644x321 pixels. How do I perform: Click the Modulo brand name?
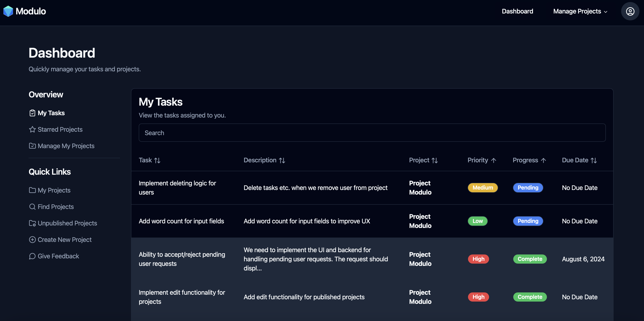(x=31, y=11)
